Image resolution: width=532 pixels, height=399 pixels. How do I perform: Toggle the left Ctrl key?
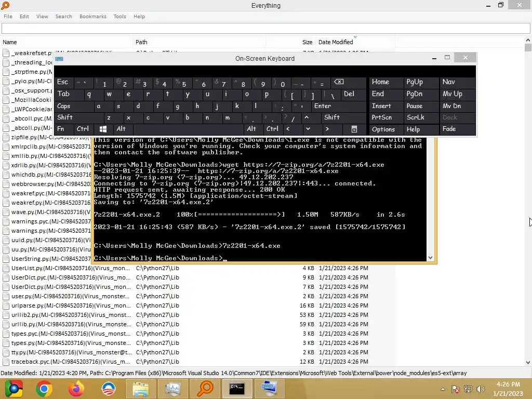click(84, 129)
